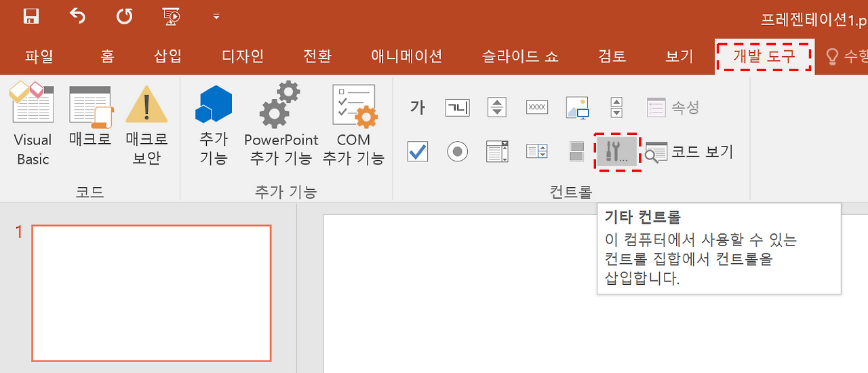Click 코드 보기 to view code
868x373 pixels.
tap(689, 152)
